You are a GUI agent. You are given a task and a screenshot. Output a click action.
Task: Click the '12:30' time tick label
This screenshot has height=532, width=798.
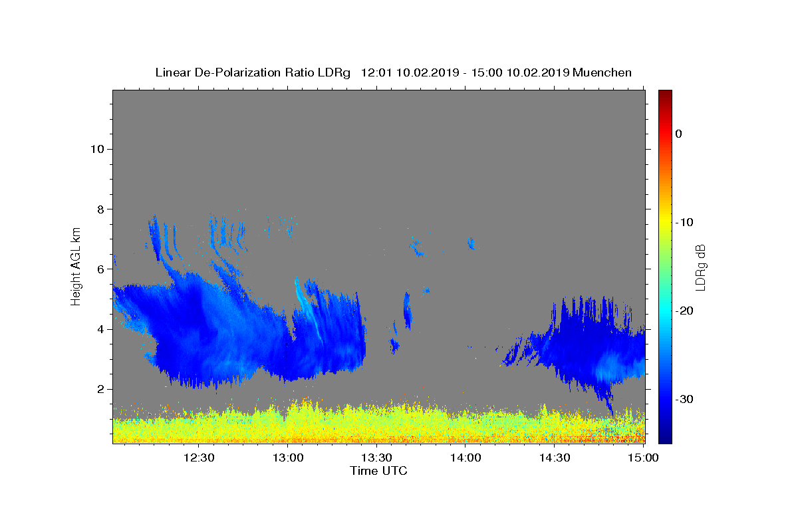point(198,458)
